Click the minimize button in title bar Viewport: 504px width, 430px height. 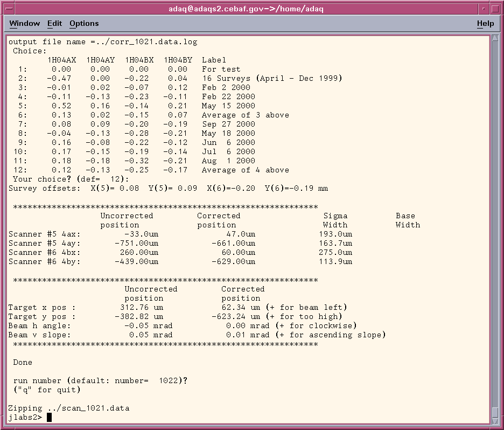[x=484, y=9]
